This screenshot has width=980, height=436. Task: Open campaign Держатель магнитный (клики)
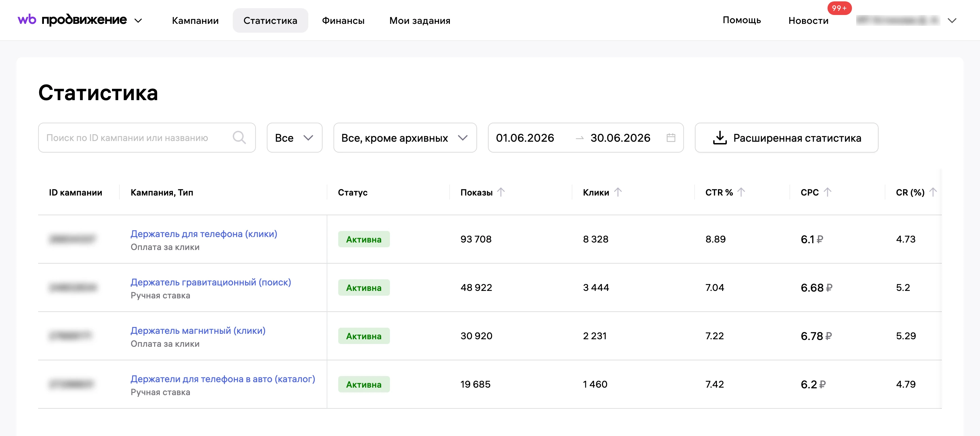[198, 330]
